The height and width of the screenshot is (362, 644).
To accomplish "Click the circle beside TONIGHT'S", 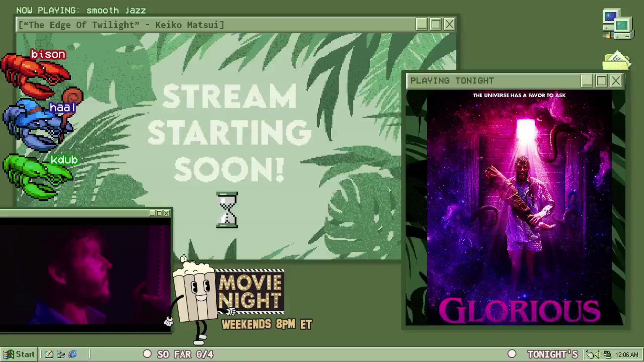I will click(512, 354).
